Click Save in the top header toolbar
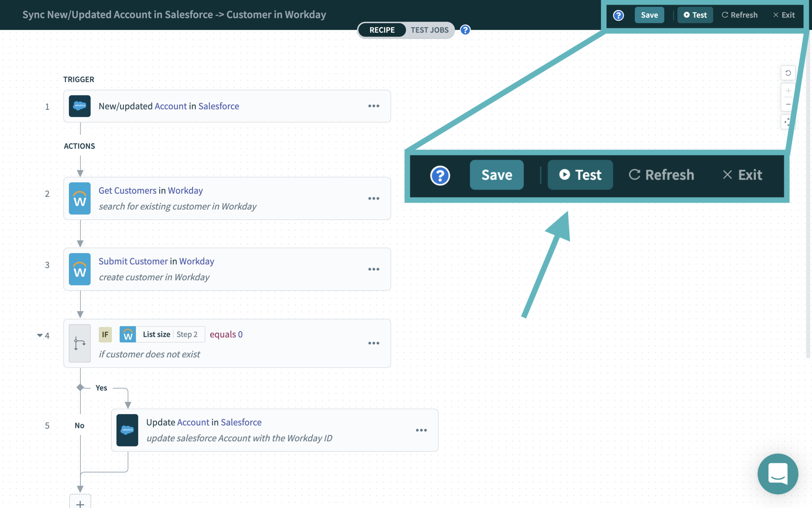The height and width of the screenshot is (508, 812). coord(649,15)
